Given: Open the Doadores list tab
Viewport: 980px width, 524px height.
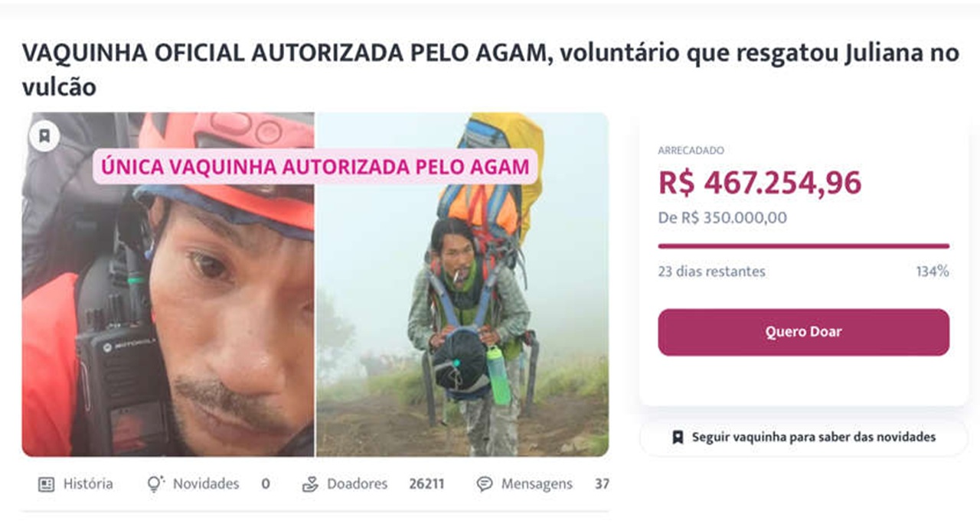Looking at the screenshot, I should point(356,483).
